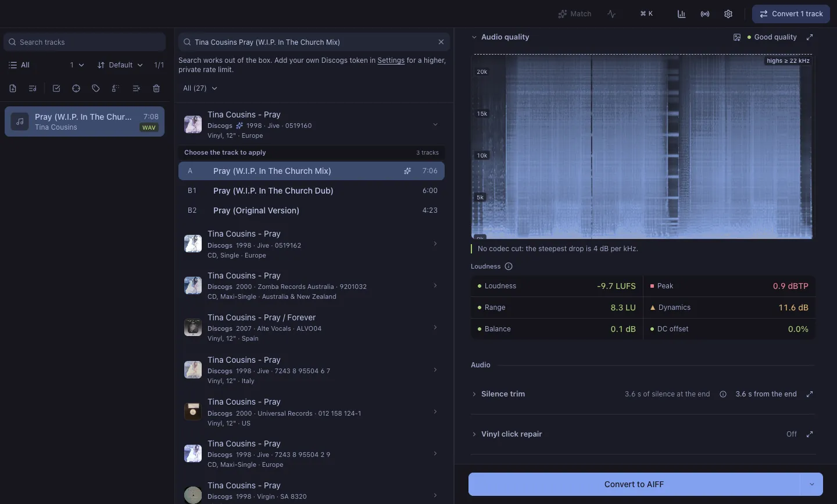Open Tina Cousins - Pray / Forever result
This screenshot has height=504, width=837.
pos(312,328)
